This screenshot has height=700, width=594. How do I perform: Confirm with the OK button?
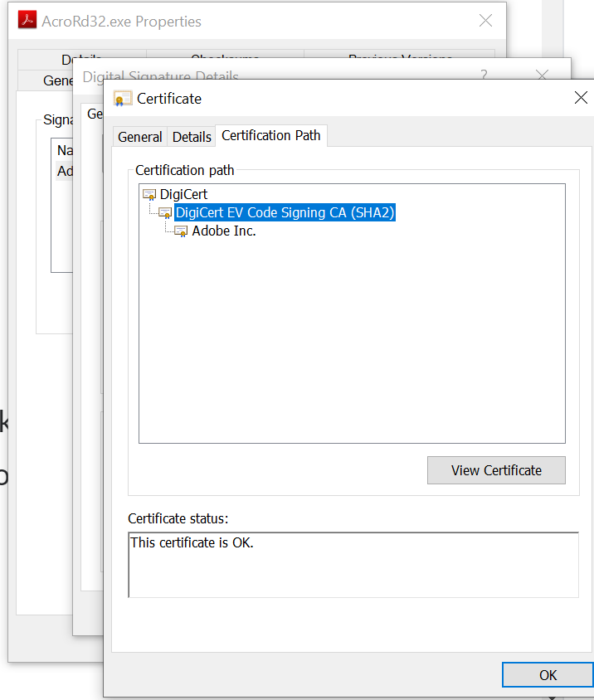click(548, 675)
